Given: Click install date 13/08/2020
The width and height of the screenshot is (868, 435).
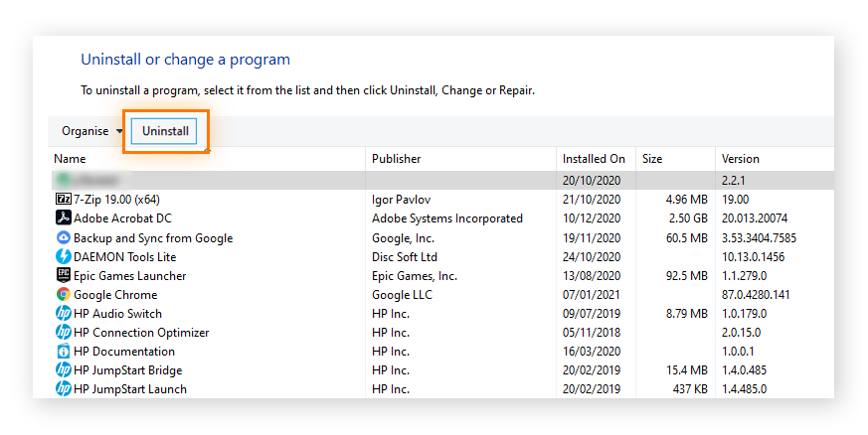Looking at the screenshot, I should pos(592,275).
